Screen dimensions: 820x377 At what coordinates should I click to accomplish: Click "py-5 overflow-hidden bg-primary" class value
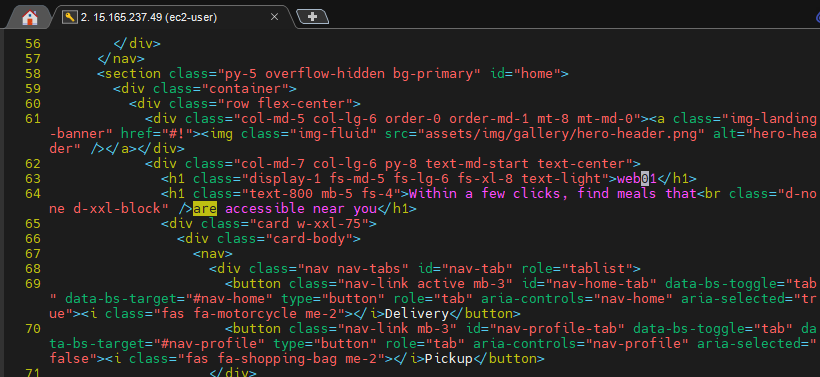[x=349, y=74]
